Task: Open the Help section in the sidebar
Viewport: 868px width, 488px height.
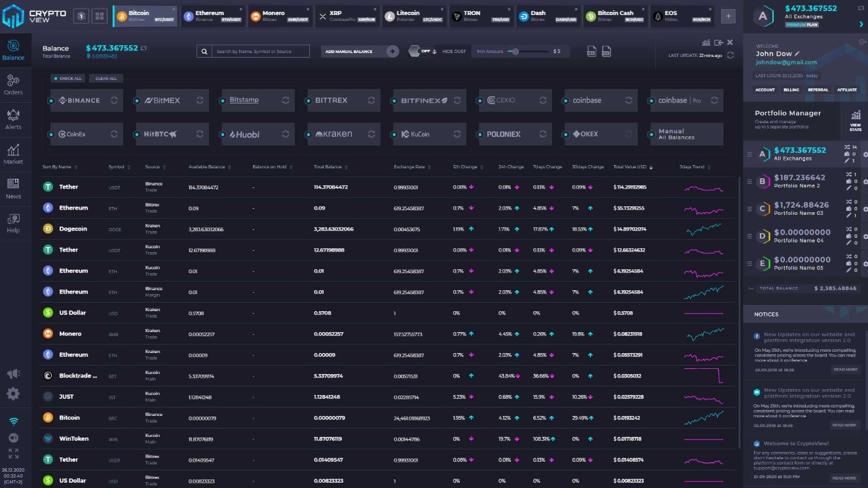Action: click(13, 223)
